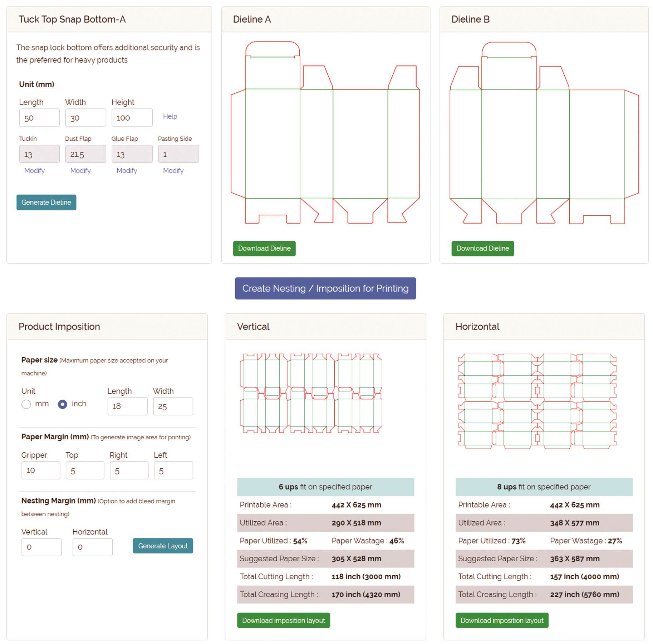Click the Tuckin field showing 13

pos(39,154)
